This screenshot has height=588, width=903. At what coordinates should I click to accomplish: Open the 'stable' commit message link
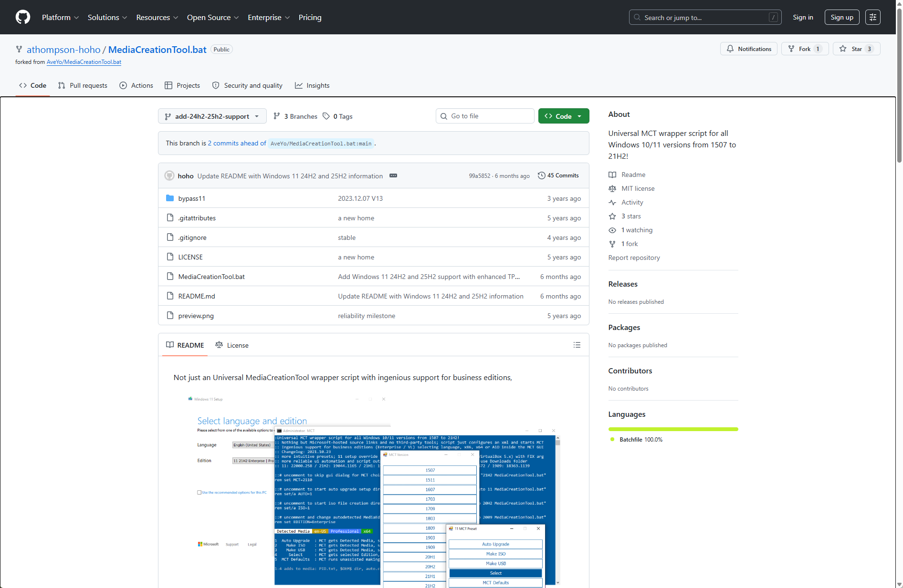point(347,237)
